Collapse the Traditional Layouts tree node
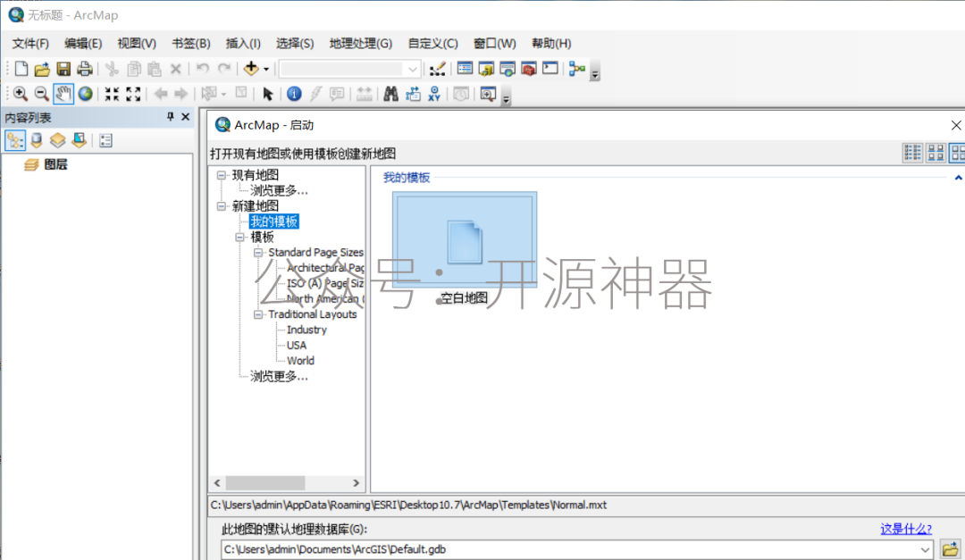 (258, 314)
